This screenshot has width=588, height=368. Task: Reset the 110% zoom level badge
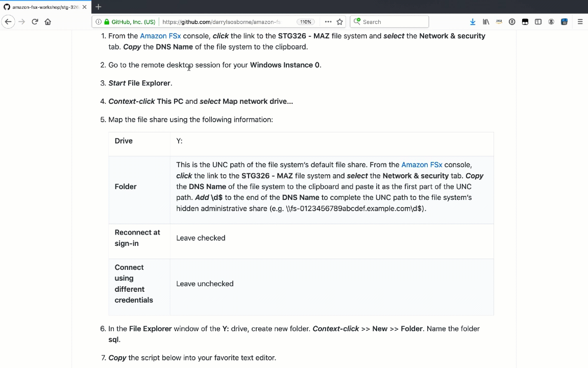[306, 22]
